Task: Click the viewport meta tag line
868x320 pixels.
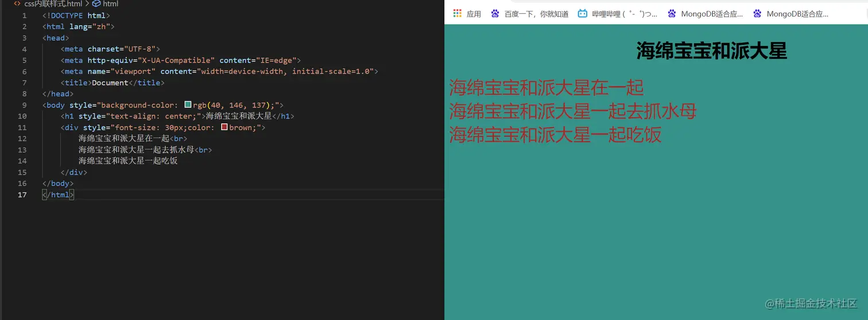Action: coord(219,71)
